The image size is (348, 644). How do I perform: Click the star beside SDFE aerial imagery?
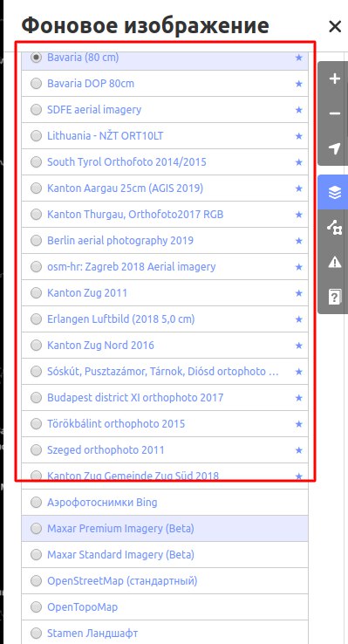coord(299,110)
